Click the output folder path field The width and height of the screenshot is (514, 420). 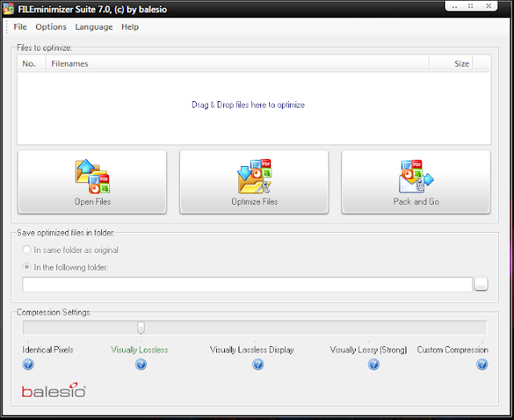[x=247, y=284]
